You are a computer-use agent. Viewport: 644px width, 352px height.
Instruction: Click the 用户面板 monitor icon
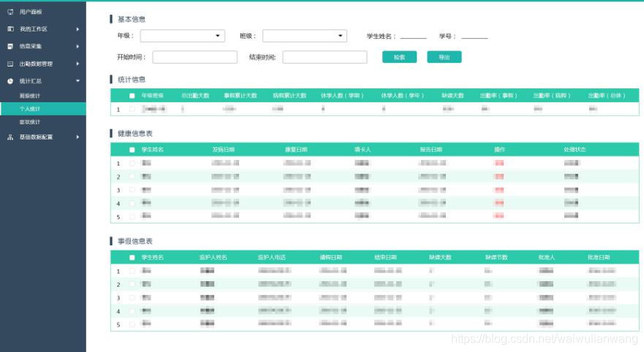click(x=10, y=12)
